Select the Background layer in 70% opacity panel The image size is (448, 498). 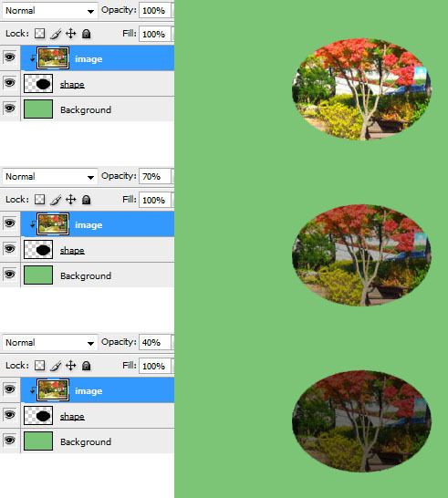(98, 275)
